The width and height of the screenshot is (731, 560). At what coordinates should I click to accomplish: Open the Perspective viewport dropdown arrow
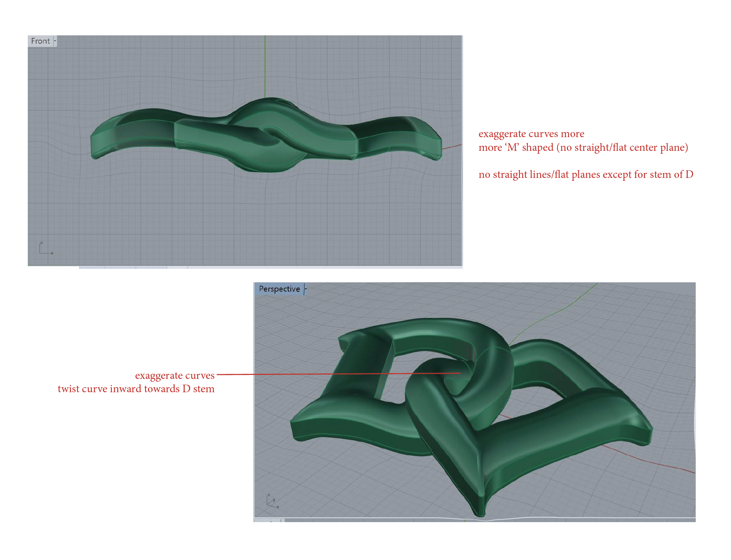tap(306, 289)
